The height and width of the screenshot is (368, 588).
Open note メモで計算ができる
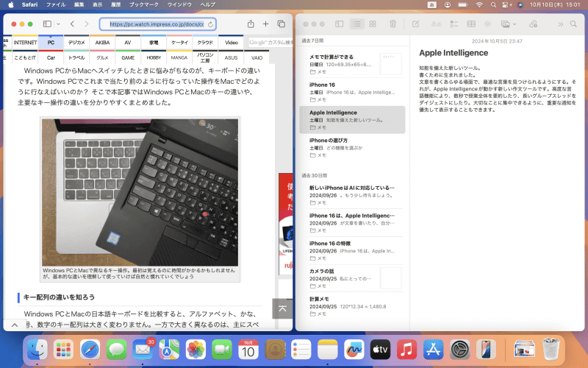(352, 64)
